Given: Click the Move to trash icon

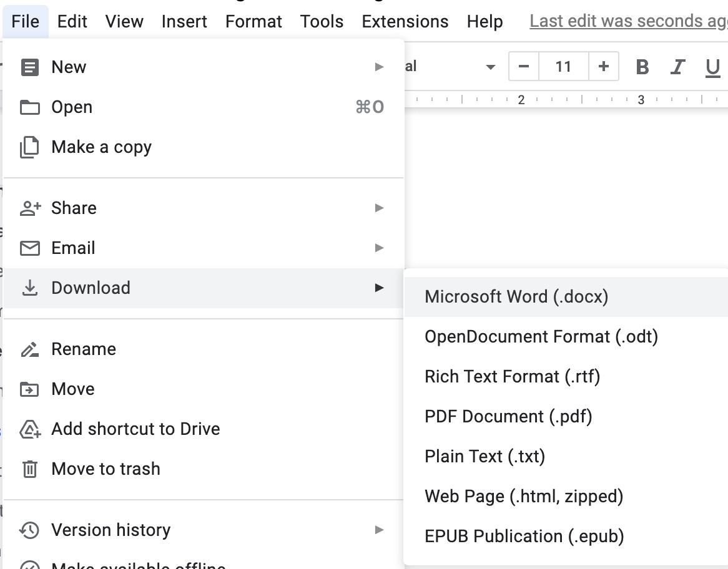Looking at the screenshot, I should [29, 469].
